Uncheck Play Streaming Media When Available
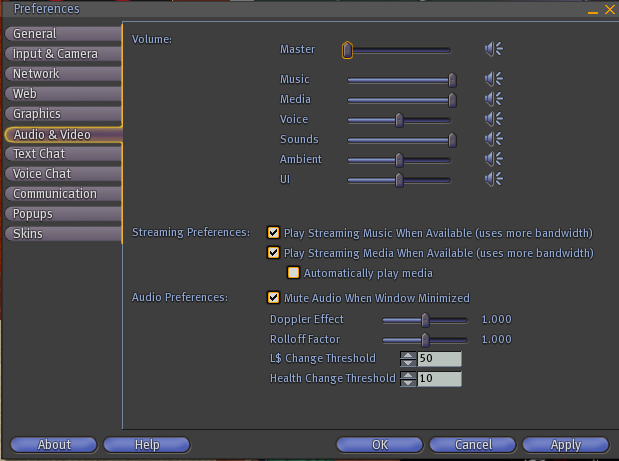 pos(273,253)
